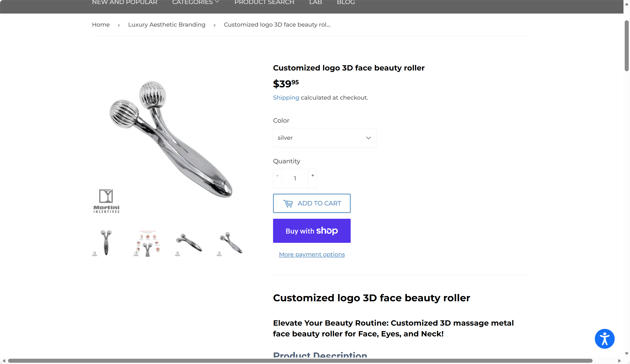Select the first upright roller thumbnail
The height and width of the screenshot is (364, 630).
[x=106, y=242]
